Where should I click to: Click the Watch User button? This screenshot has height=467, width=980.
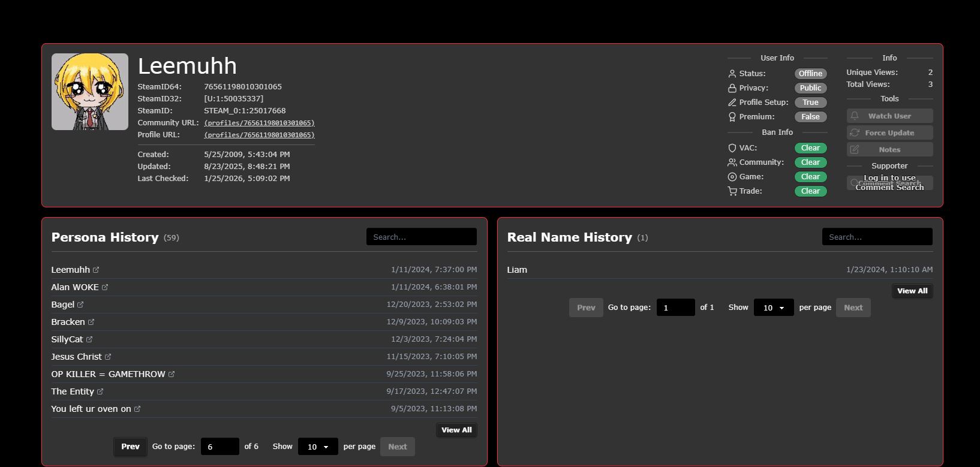point(889,116)
